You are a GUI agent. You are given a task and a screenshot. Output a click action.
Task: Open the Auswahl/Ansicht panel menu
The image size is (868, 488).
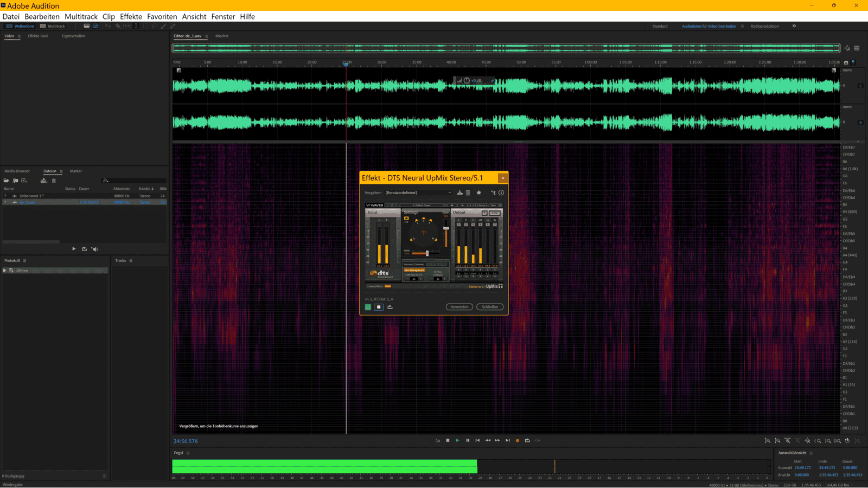pyautogui.click(x=811, y=453)
